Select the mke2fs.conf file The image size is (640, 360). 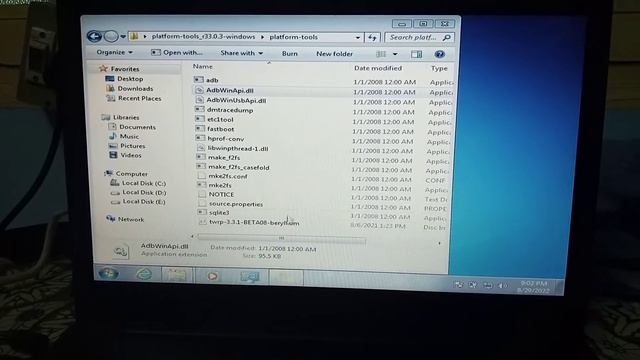228,176
